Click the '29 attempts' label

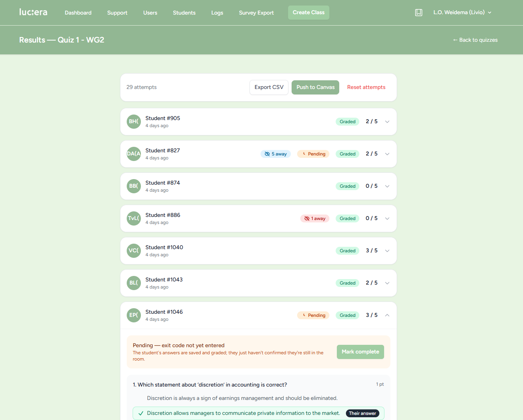[142, 87]
